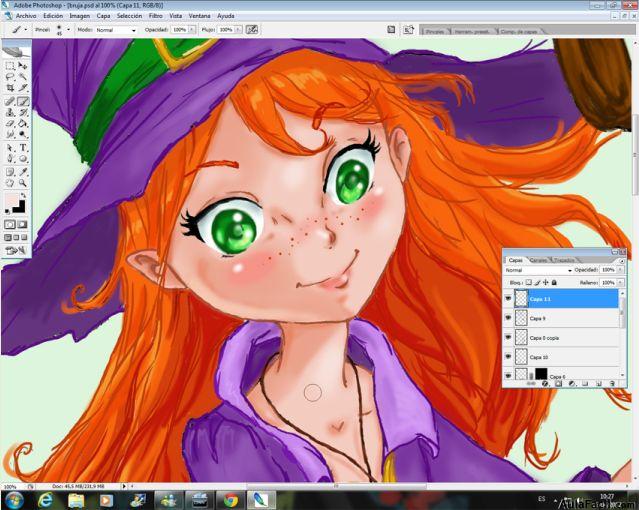Select the Shape tool

[23, 159]
